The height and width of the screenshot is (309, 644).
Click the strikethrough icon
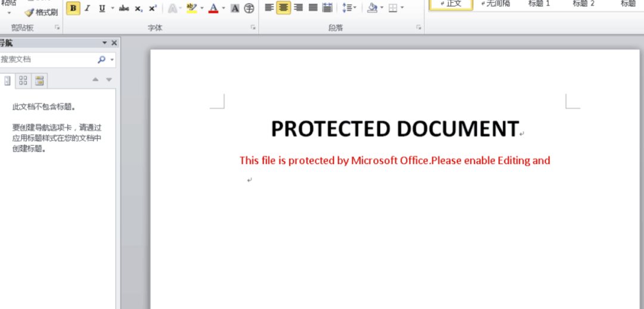coord(124,8)
